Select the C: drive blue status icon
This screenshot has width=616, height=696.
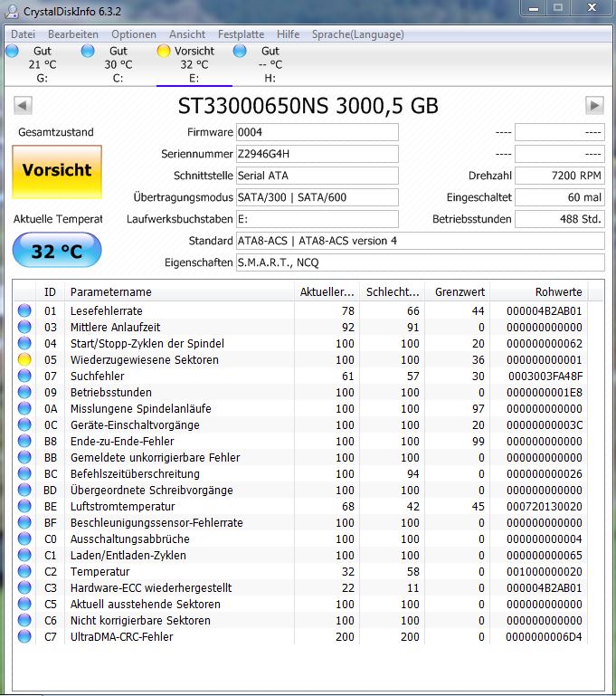click(x=88, y=51)
